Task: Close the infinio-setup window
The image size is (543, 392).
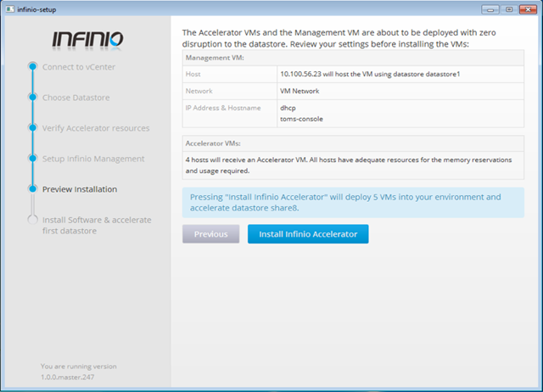Action: (x=528, y=8)
